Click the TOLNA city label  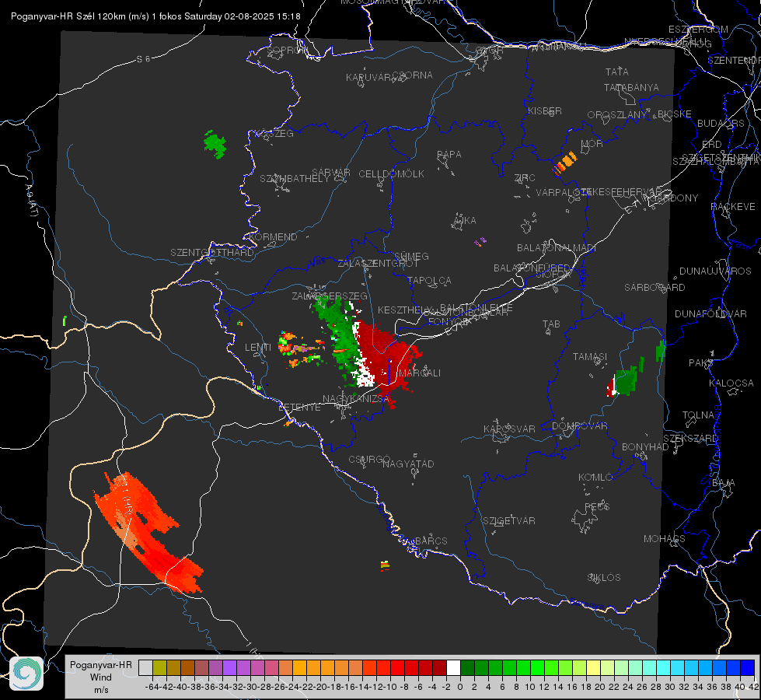pyautogui.click(x=698, y=415)
